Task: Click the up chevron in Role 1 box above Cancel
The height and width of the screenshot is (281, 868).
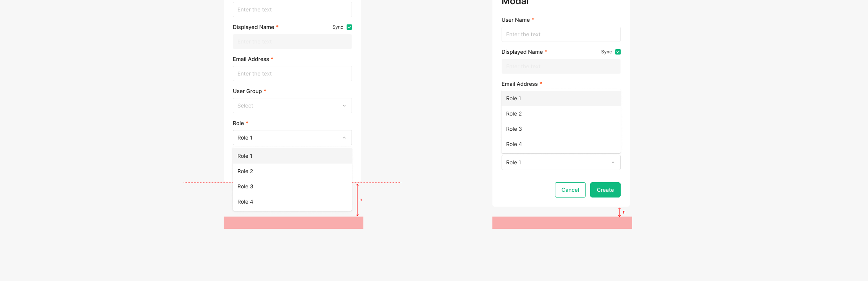Action: pos(613,162)
